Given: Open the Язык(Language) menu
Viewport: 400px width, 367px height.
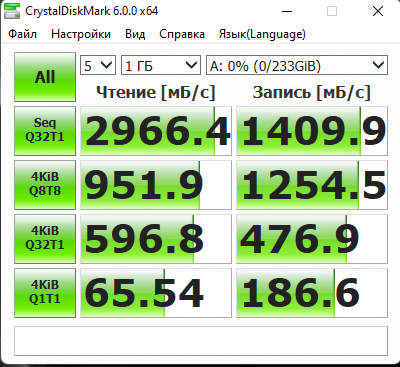Looking at the screenshot, I should click(262, 34).
